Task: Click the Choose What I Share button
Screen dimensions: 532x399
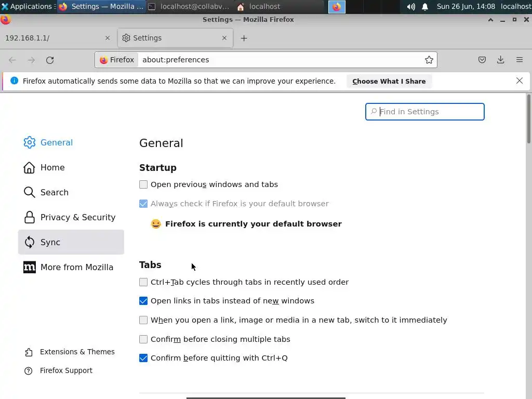Action: [389, 81]
